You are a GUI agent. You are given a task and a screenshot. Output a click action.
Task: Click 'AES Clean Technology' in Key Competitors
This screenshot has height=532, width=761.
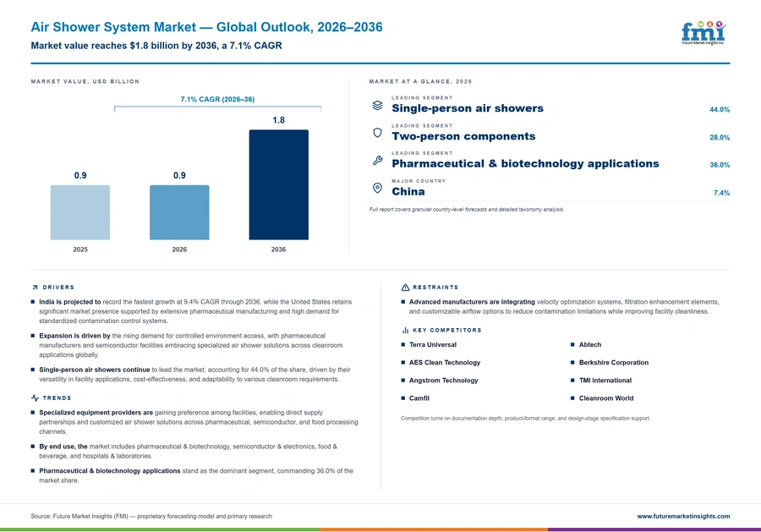pyautogui.click(x=445, y=363)
